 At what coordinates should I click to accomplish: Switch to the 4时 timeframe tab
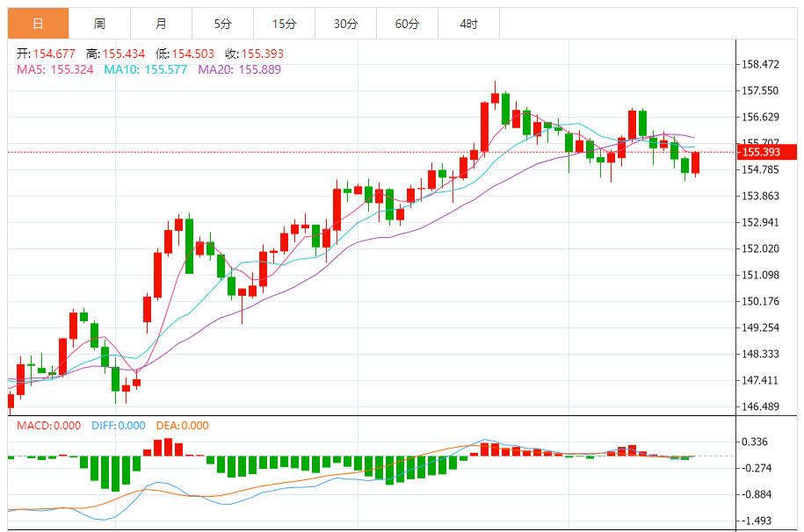point(468,24)
